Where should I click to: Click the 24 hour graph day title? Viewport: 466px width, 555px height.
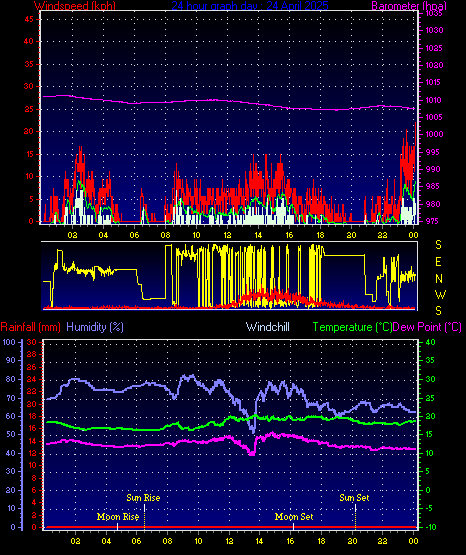point(250,5)
